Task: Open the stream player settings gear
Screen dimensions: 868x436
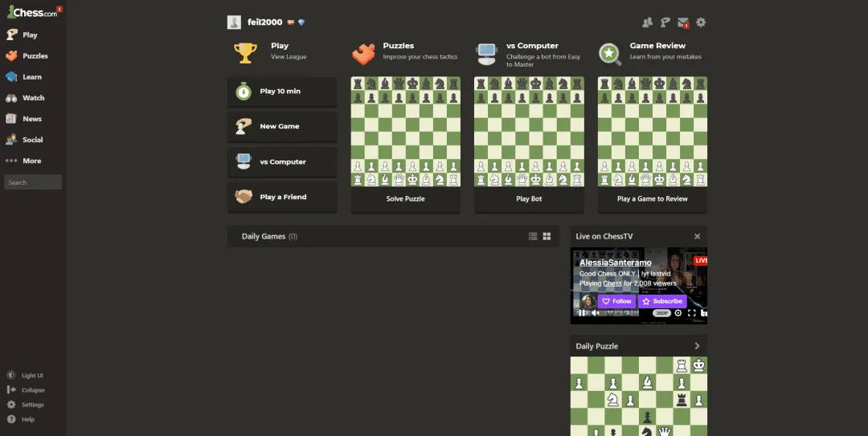Action: [678, 313]
